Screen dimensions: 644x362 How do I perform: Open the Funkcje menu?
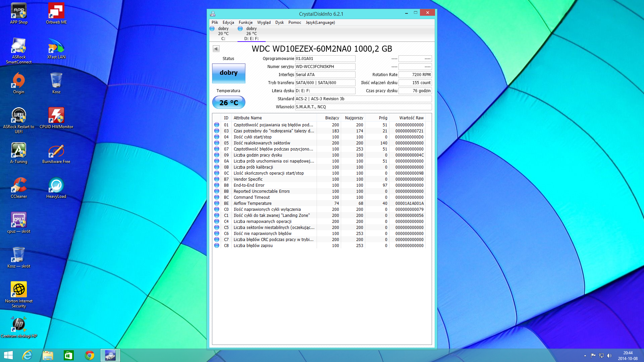tap(246, 22)
